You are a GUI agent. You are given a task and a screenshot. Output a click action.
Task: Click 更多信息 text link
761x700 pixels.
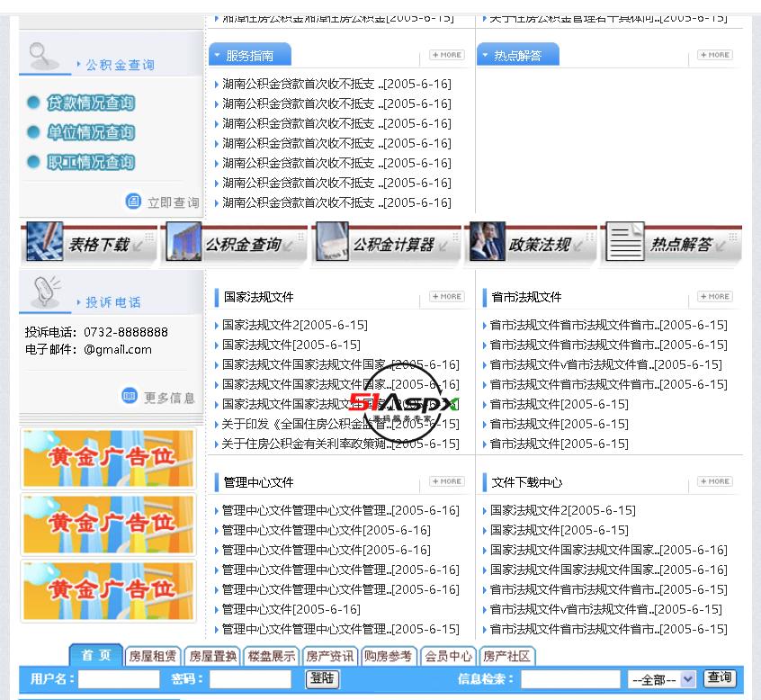[x=169, y=398]
